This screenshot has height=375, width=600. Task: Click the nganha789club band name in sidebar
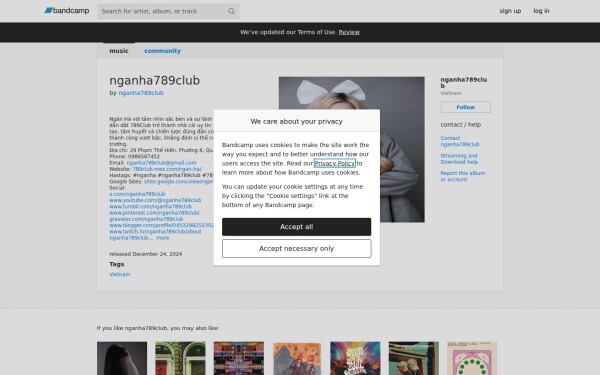coord(463,82)
